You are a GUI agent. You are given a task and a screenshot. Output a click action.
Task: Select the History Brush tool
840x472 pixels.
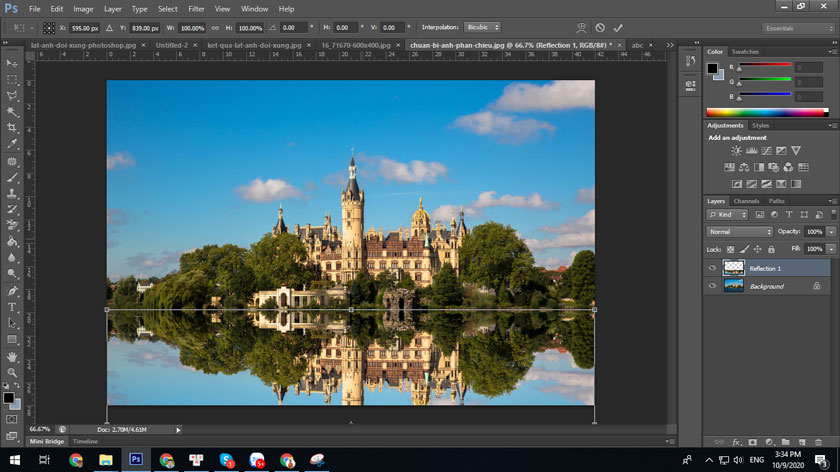click(12, 209)
